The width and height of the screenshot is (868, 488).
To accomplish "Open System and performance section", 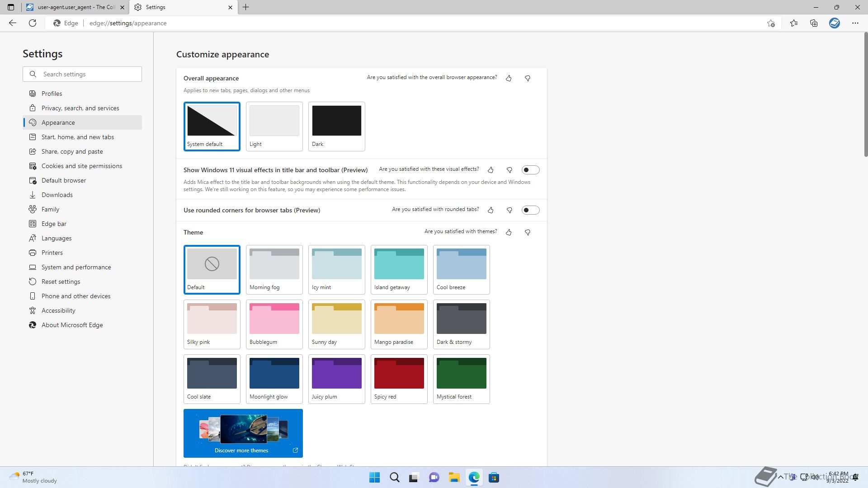I will (82, 267).
